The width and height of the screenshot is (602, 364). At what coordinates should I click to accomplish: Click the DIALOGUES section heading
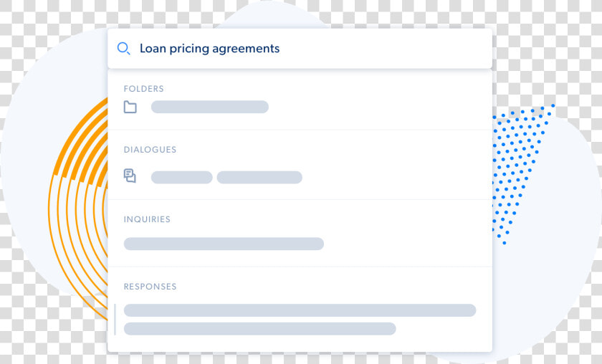coord(150,150)
